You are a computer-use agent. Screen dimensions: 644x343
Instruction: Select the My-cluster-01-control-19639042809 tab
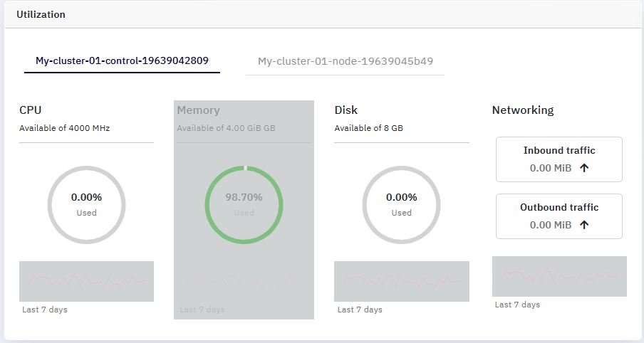point(122,60)
